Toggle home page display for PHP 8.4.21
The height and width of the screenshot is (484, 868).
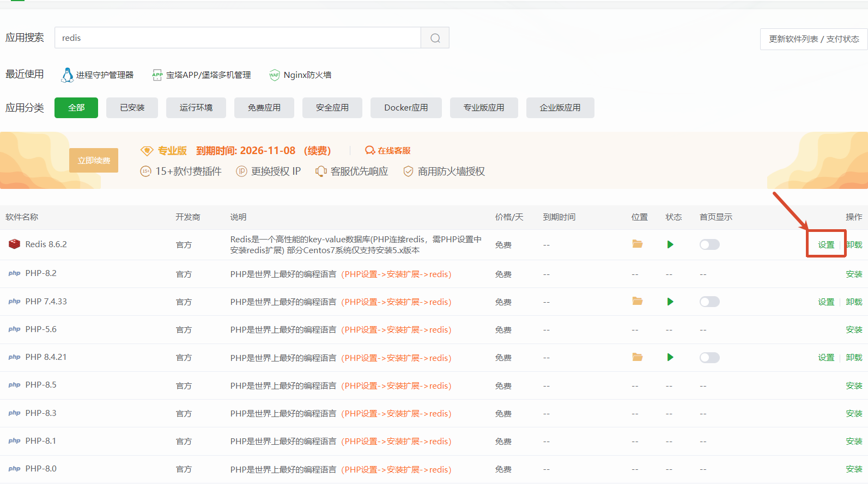pos(709,358)
